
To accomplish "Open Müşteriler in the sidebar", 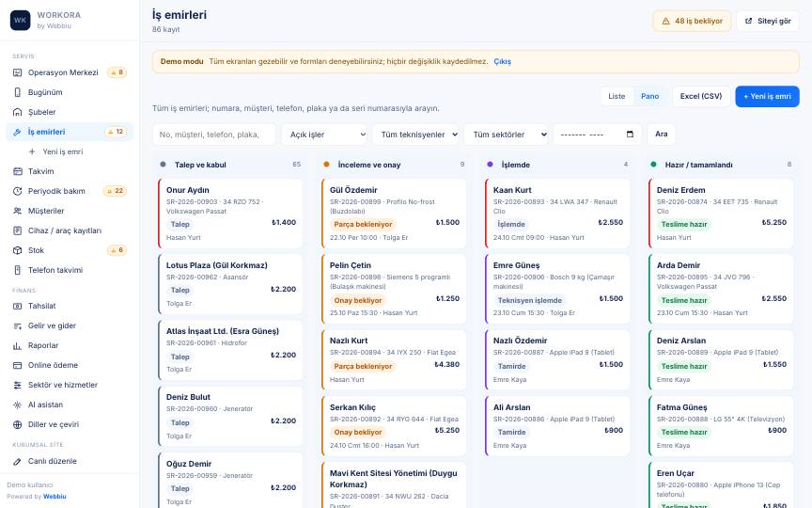I will [70, 211].
